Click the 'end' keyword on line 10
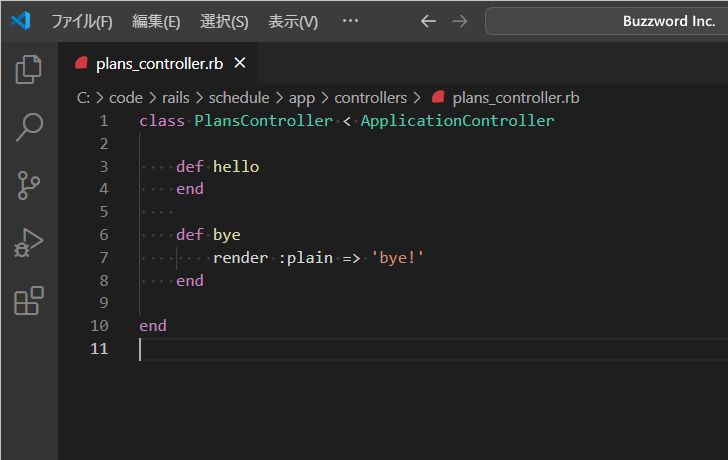 [x=153, y=326]
